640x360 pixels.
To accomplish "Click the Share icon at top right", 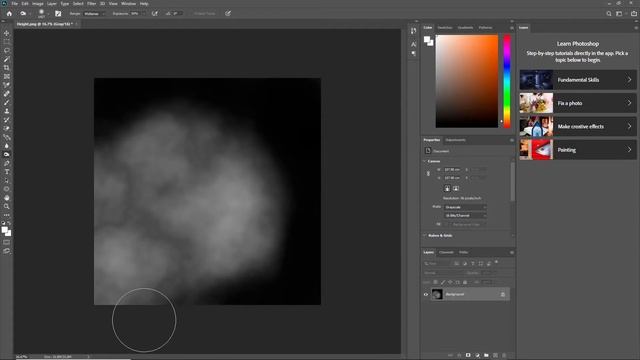I will (634, 13).
